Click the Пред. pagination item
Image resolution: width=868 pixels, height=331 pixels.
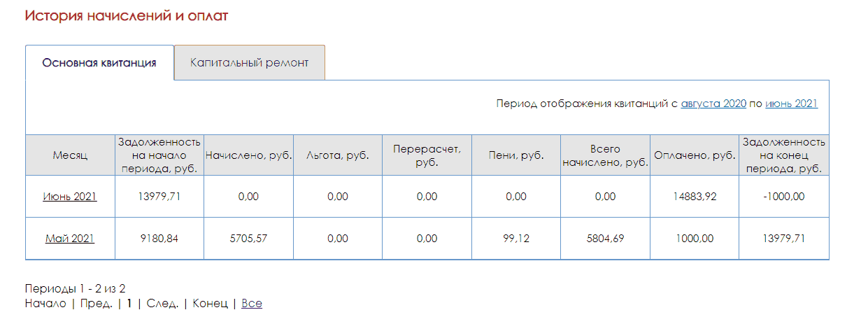pyautogui.click(x=96, y=304)
